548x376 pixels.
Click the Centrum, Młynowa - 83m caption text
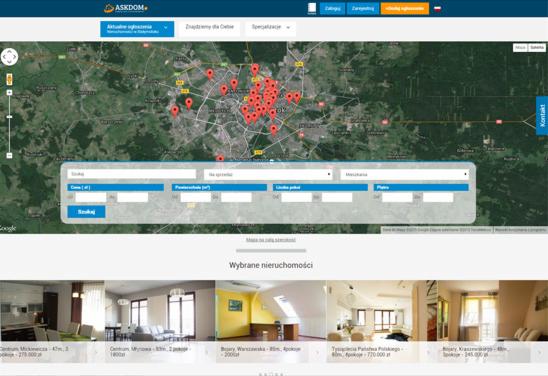[150, 352]
